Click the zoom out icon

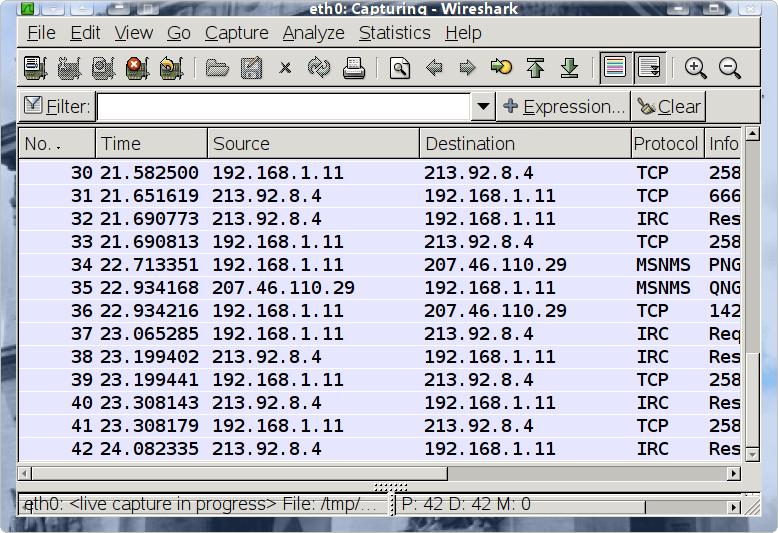coord(730,68)
